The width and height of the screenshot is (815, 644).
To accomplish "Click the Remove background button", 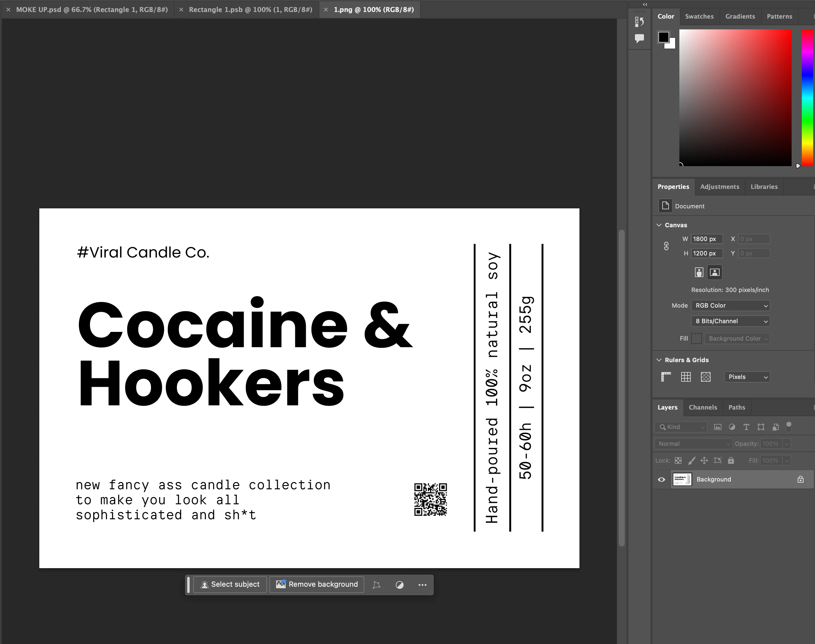I will click(x=317, y=584).
